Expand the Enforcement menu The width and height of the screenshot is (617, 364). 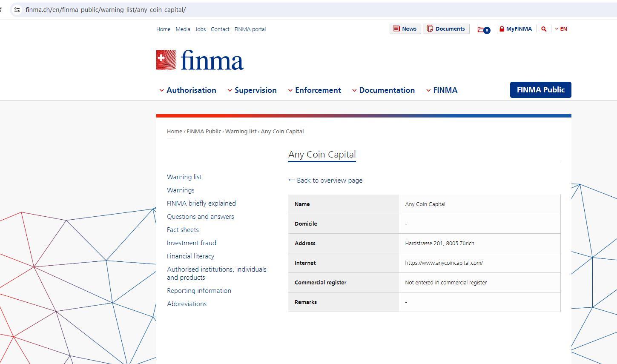(315, 90)
